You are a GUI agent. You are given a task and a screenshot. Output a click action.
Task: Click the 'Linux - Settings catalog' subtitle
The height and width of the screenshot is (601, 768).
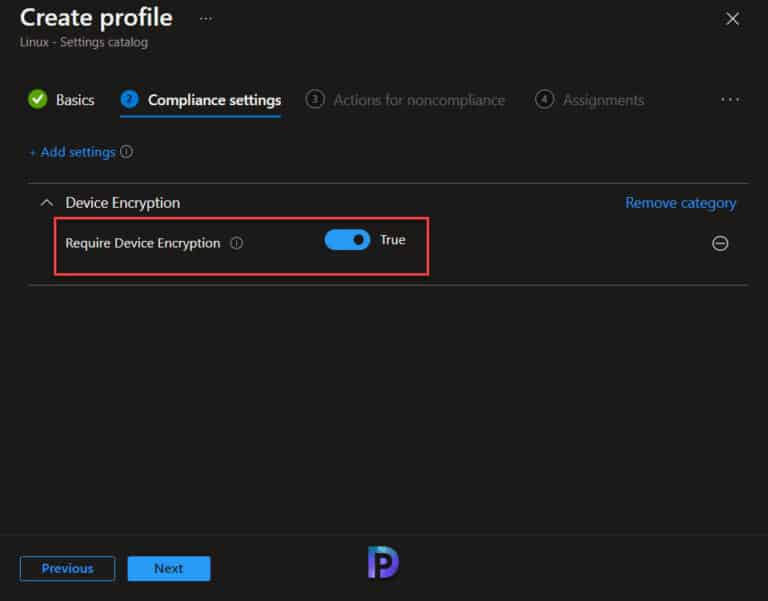point(84,43)
